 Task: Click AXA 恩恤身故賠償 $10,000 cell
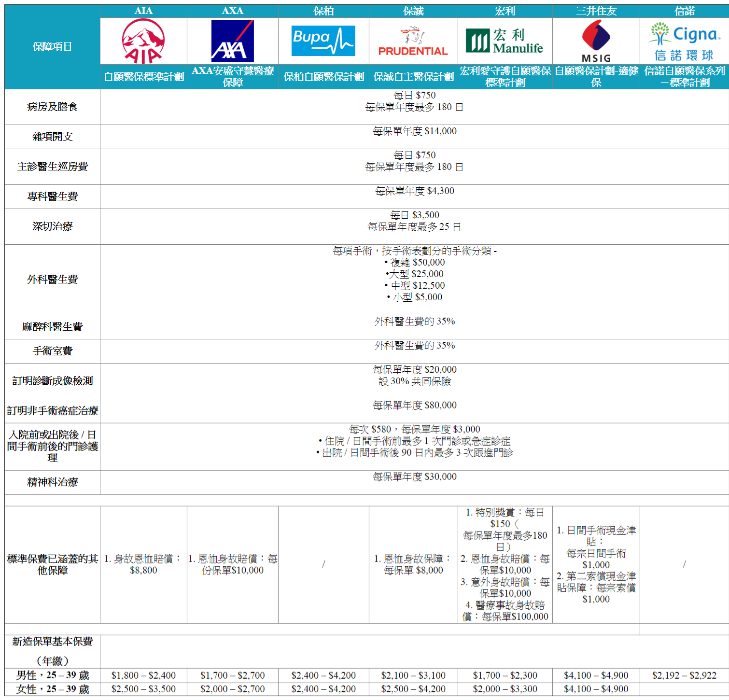click(x=233, y=564)
